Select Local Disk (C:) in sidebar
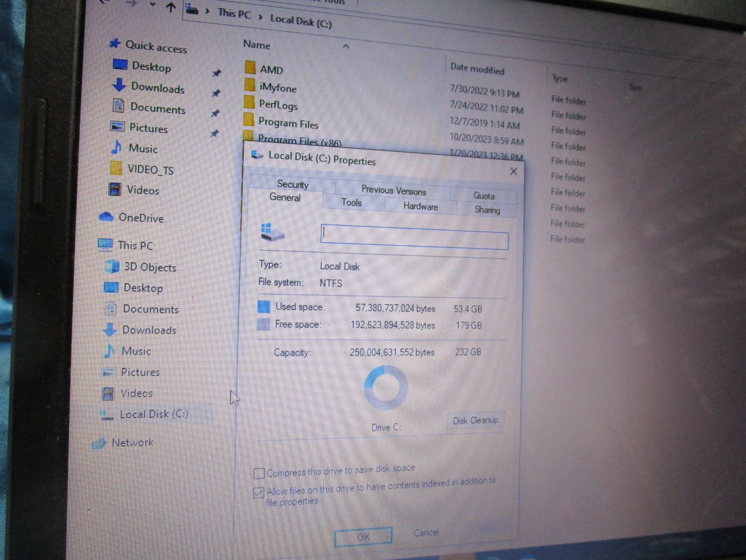Viewport: 746px width, 560px height. (x=153, y=414)
